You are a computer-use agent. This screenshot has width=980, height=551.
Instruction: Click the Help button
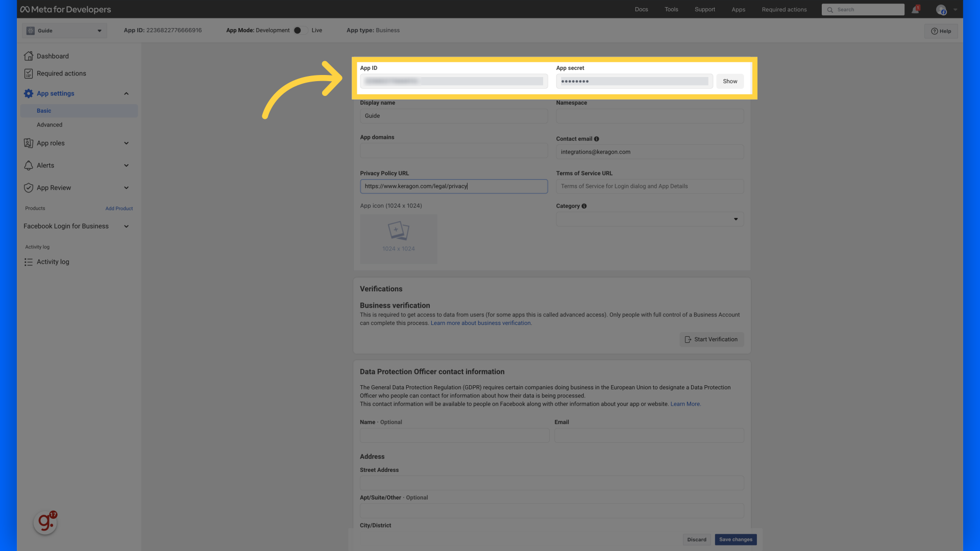[941, 31]
